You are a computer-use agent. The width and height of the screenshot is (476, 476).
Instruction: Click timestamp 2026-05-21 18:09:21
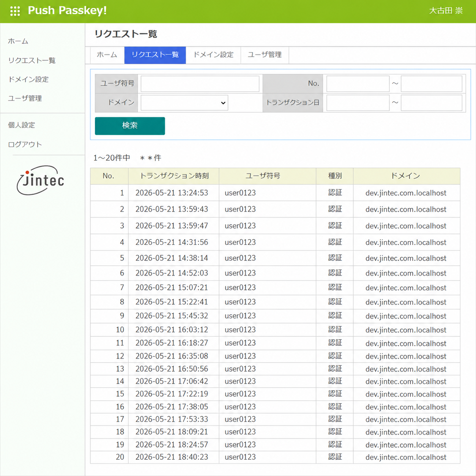[x=172, y=432]
